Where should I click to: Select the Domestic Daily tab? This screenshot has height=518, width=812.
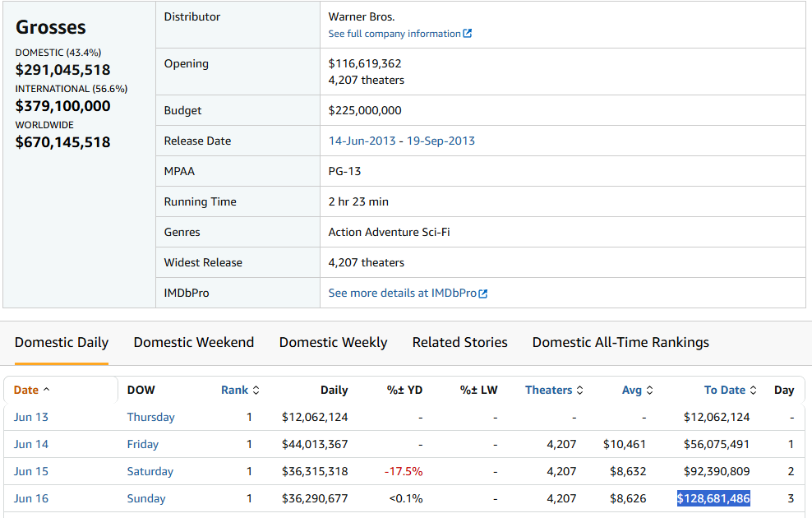pos(62,342)
